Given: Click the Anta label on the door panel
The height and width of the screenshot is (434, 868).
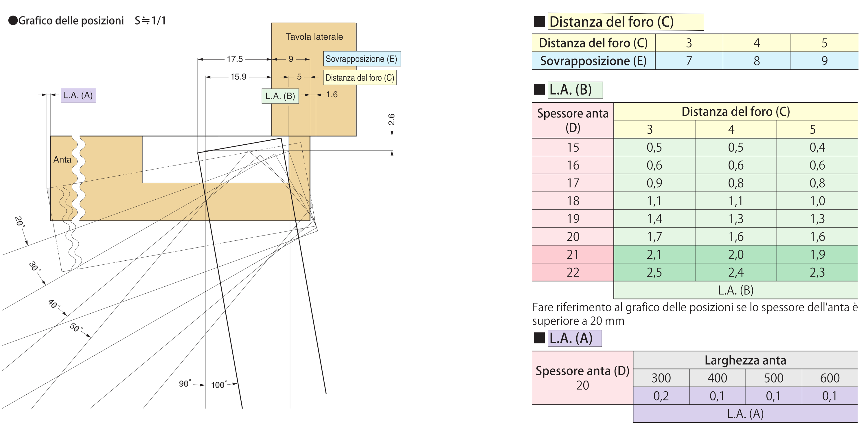Looking at the screenshot, I should coord(62,159).
